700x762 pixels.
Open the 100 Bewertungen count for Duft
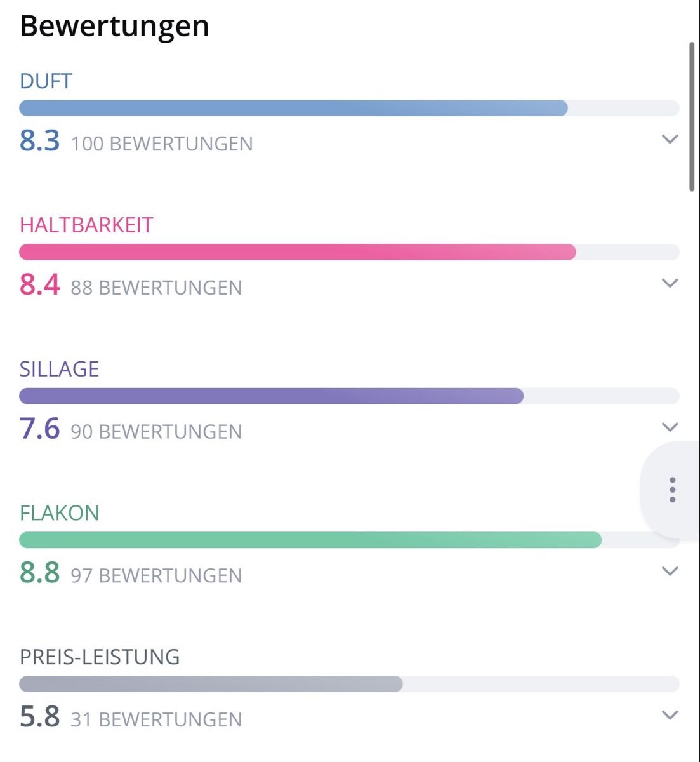click(162, 144)
